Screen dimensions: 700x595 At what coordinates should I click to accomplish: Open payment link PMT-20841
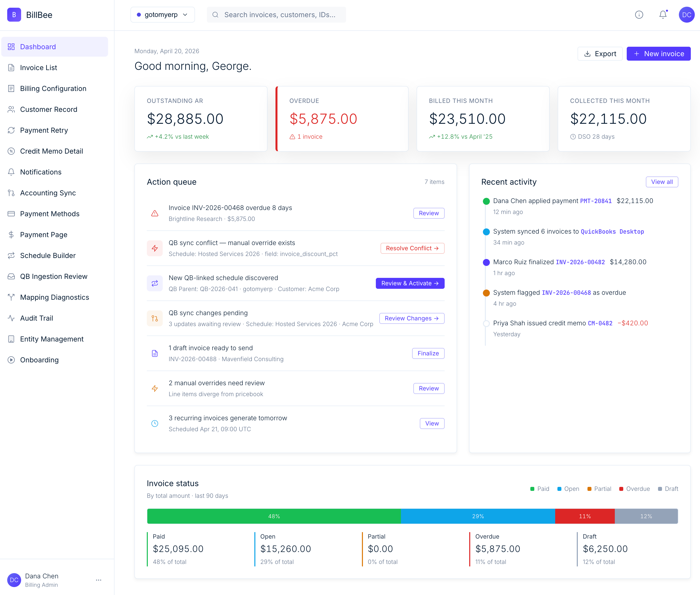595,201
